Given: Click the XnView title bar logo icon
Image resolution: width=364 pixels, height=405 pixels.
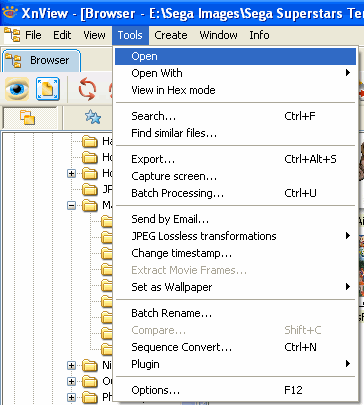Looking at the screenshot, I should tap(9, 13).
